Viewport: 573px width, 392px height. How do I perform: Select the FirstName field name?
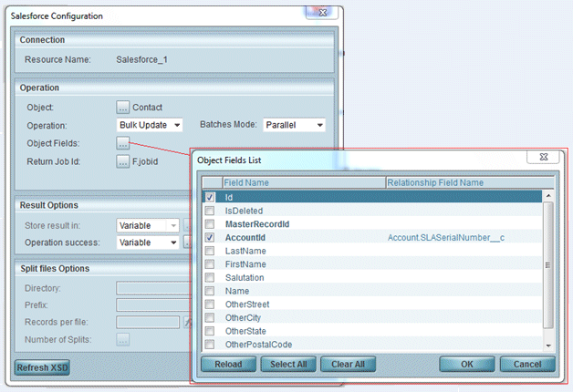(x=245, y=264)
